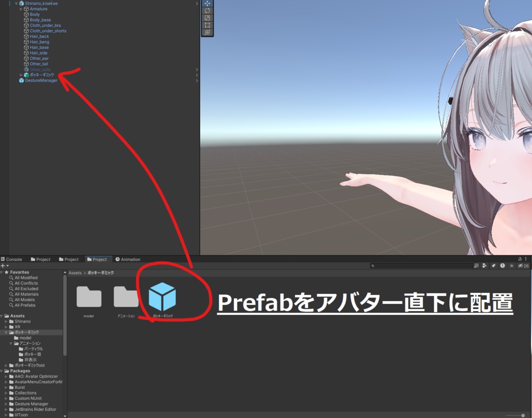Select the active Project tab beside Animation
Screen dimensions: 532x418
(97, 259)
